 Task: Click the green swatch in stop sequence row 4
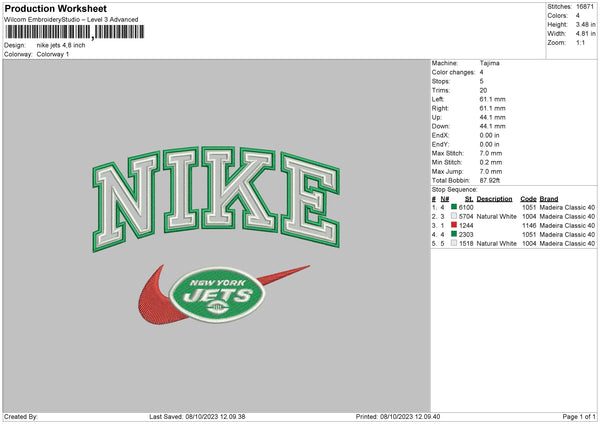coord(454,234)
